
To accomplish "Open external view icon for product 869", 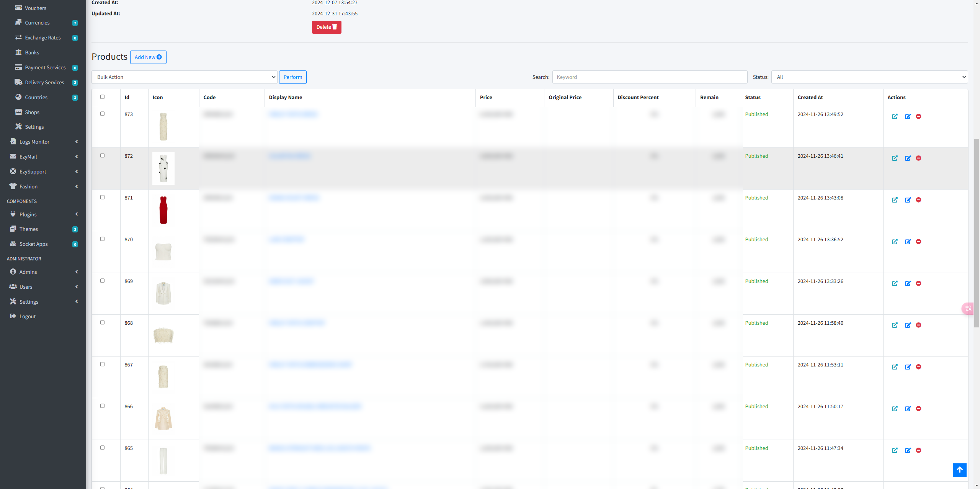I will click(895, 283).
